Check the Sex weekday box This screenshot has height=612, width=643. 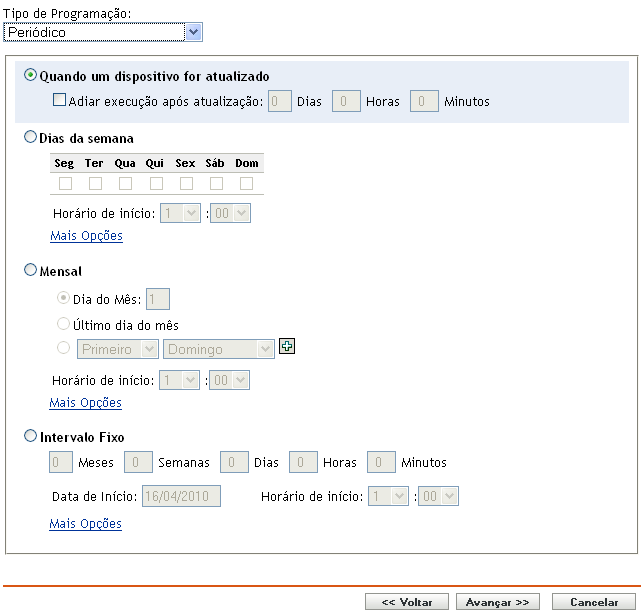click(x=186, y=183)
